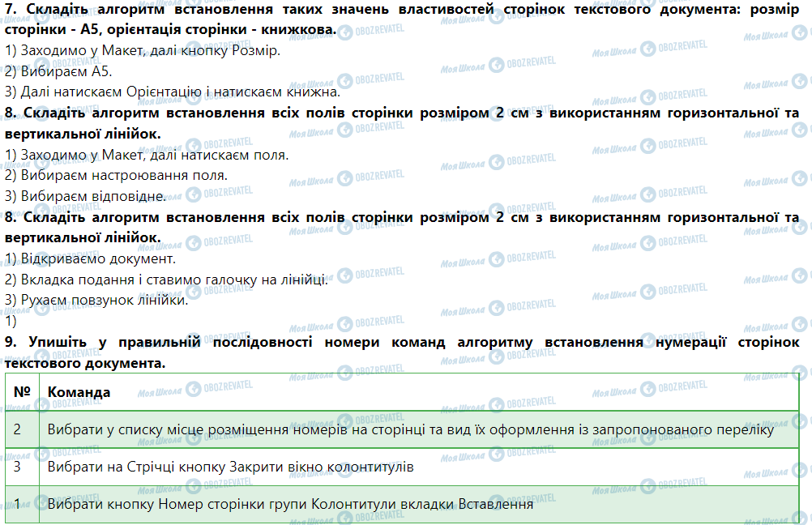Click the empty '1)' line above question 9
This screenshot has height=525, width=812.
click(11, 321)
